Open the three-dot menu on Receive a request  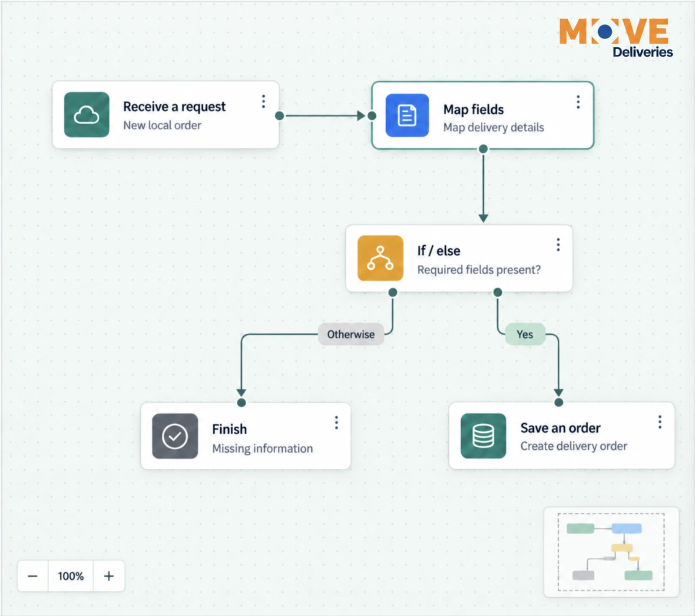coord(263,102)
